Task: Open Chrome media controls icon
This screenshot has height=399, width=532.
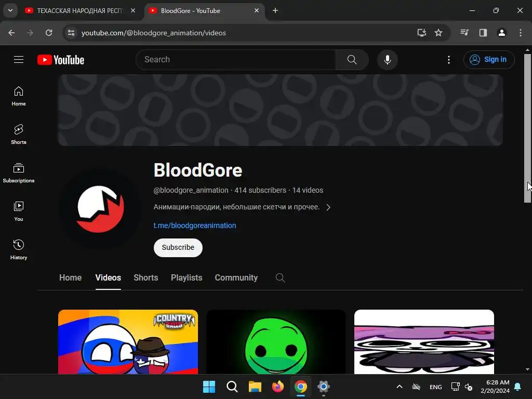Action: [x=464, y=33]
